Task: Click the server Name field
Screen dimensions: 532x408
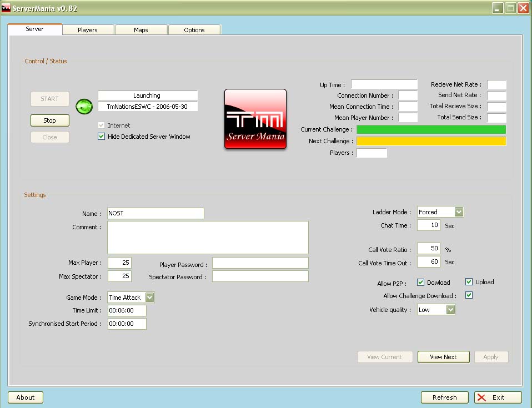Action: [155, 213]
